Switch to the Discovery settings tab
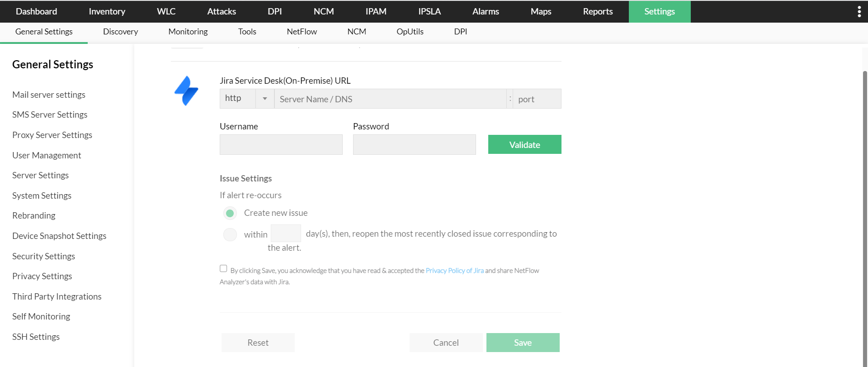Screen dimensions: 868x367 click(120, 32)
